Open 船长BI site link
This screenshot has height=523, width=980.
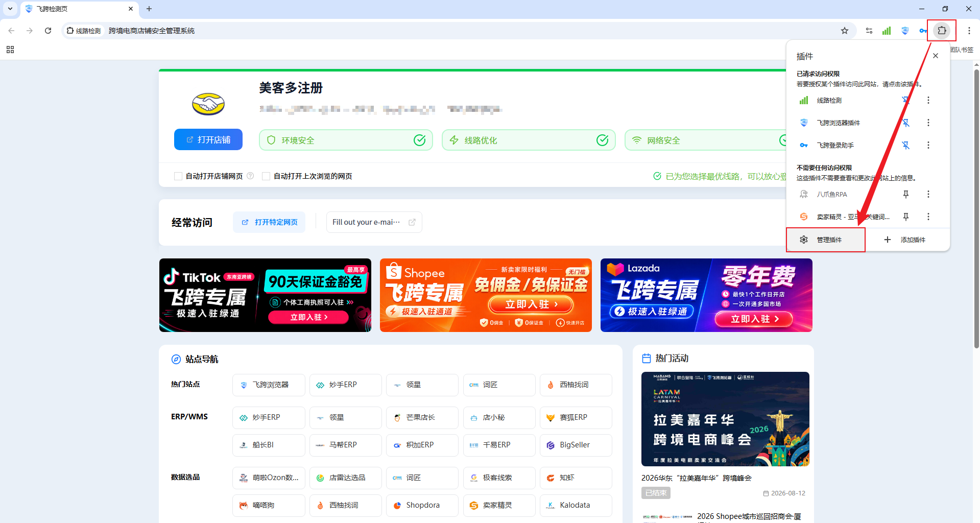pyautogui.click(x=269, y=445)
